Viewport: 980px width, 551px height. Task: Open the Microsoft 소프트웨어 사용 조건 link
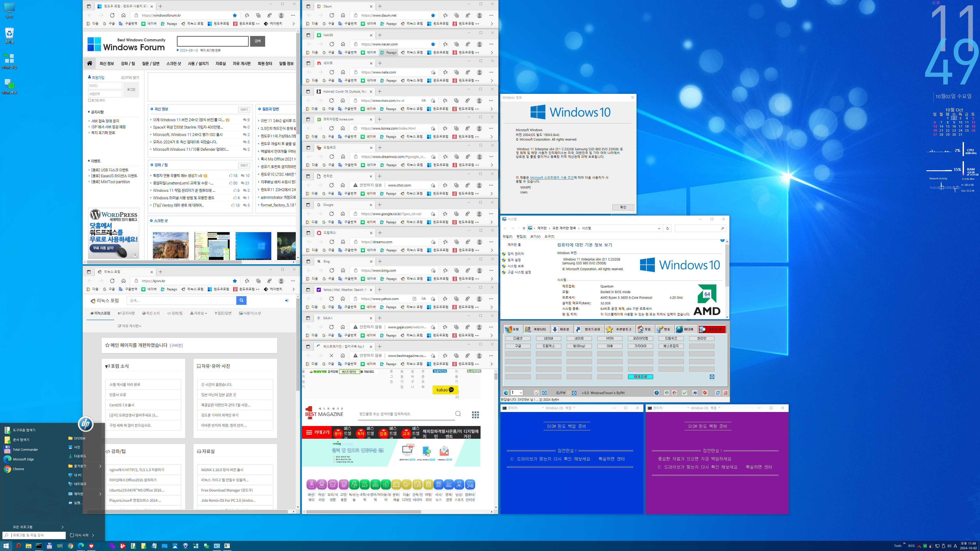pyautogui.click(x=552, y=178)
